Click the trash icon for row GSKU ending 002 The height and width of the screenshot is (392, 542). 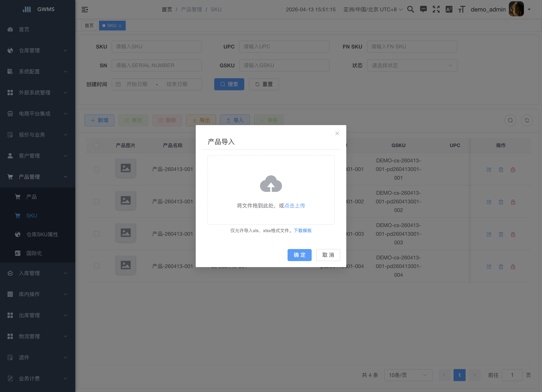(501, 202)
